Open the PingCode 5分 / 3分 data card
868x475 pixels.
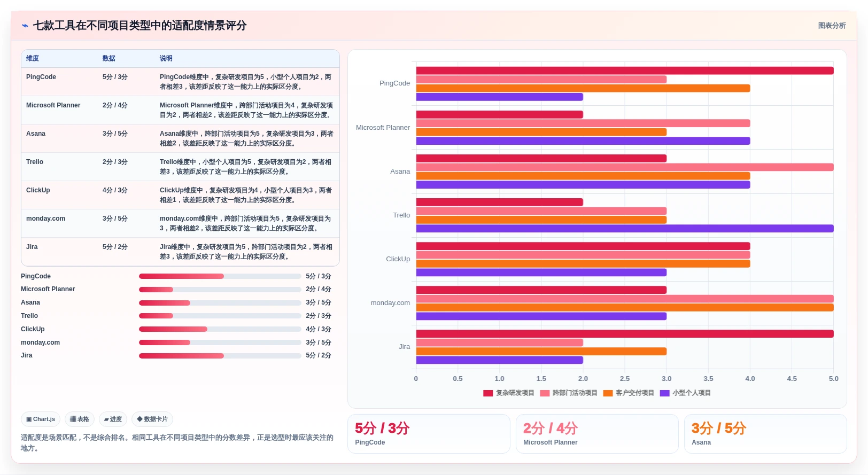click(x=429, y=434)
